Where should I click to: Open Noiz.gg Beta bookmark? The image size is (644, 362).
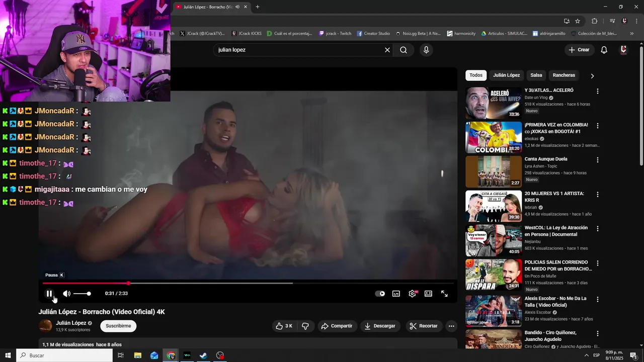tap(418, 34)
